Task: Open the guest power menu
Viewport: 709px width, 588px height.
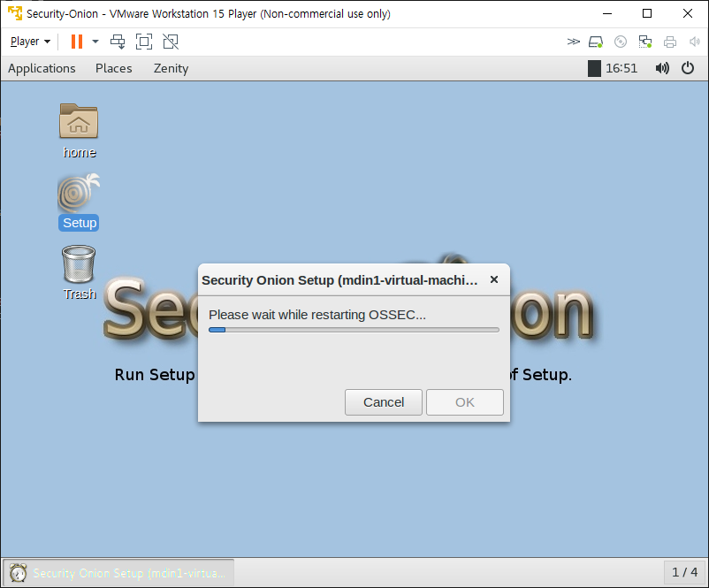Action: click(x=687, y=68)
